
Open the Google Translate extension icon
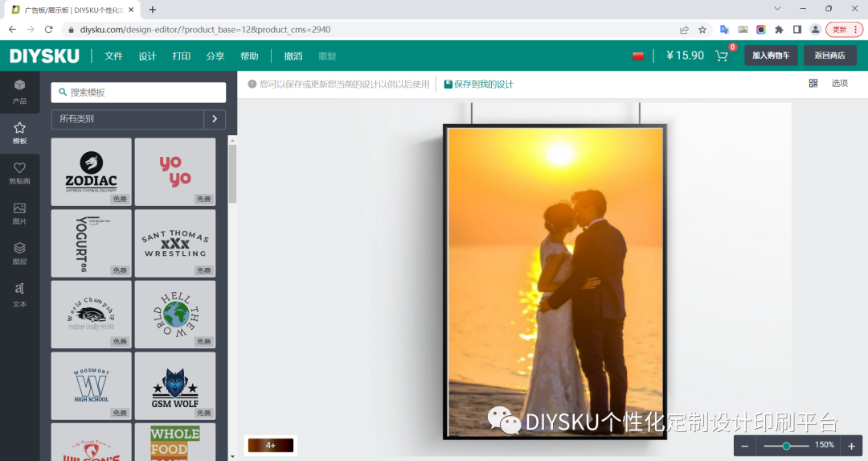point(724,30)
